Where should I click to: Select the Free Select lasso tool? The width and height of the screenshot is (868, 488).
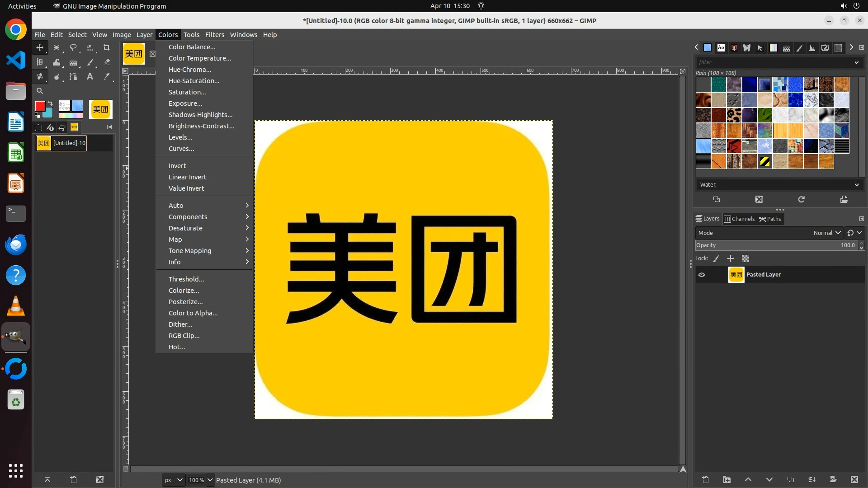click(x=73, y=47)
